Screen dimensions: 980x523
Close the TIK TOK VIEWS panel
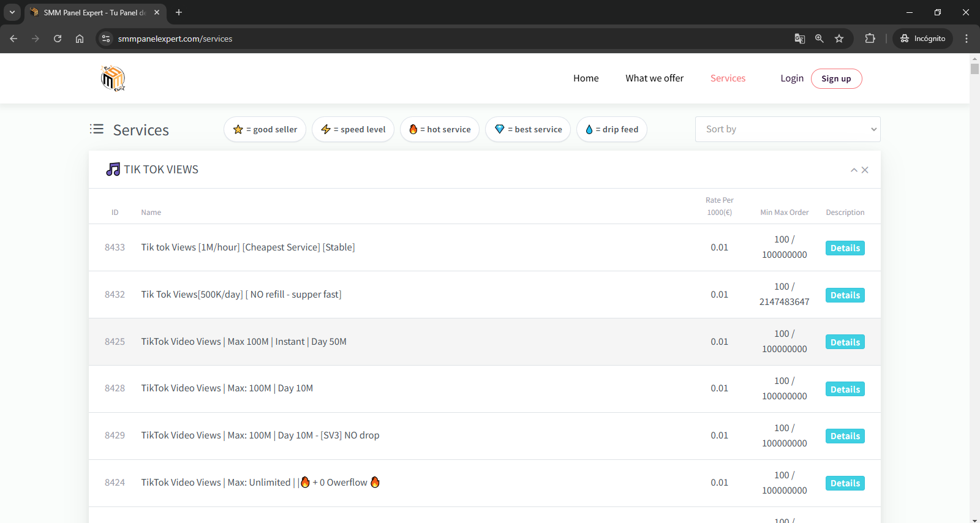(865, 170)
